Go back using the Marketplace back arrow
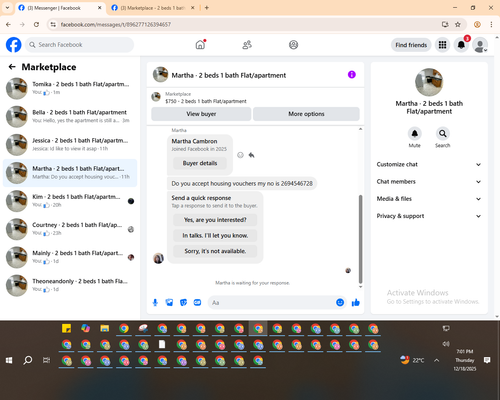500x400 pixels. coord(12,67)
